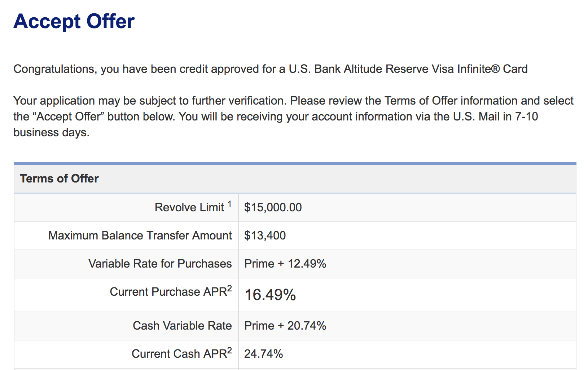Click the footnote 1 superscript by Revolve Limit

pyautogui.click(x=229, y=204)
